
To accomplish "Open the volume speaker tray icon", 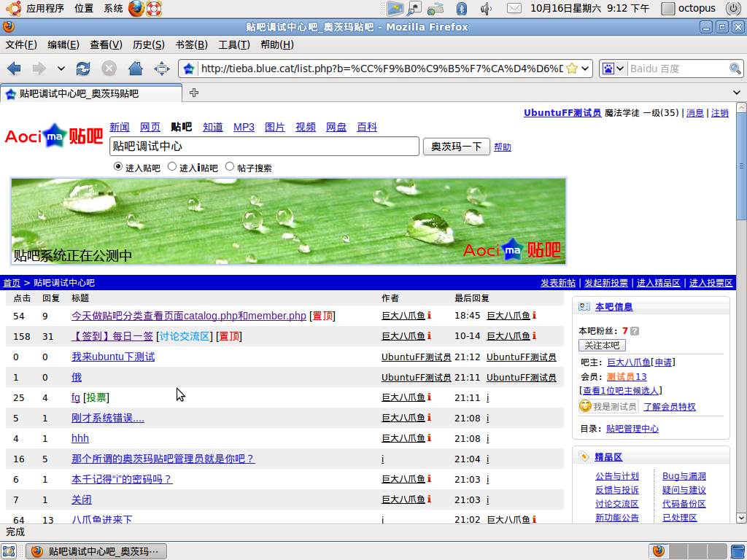I will 485,8.
